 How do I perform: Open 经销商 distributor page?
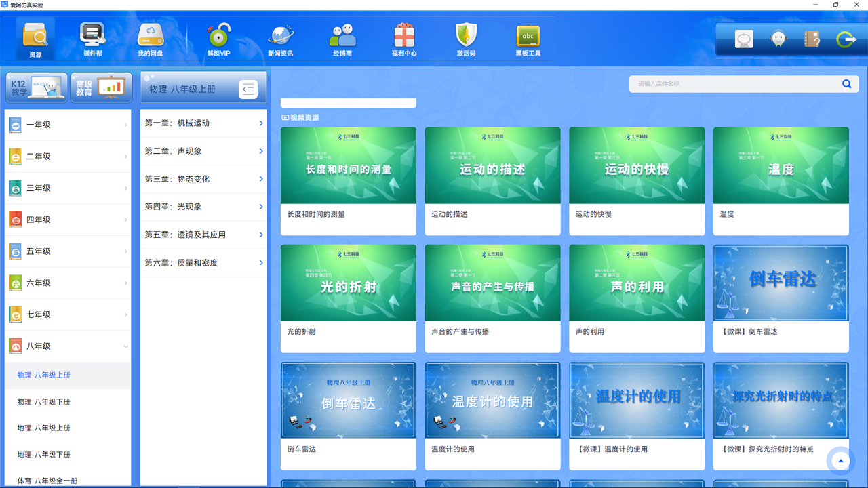point(342,37)
